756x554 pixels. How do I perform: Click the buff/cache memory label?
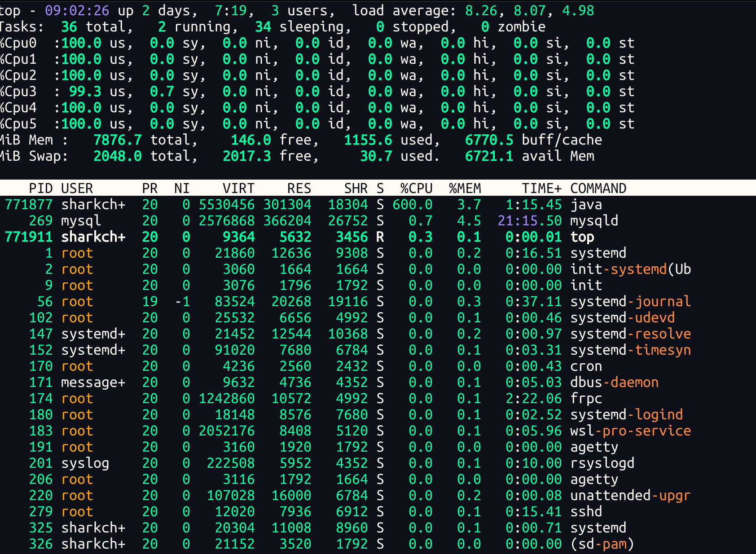click(x=562, y=140)
